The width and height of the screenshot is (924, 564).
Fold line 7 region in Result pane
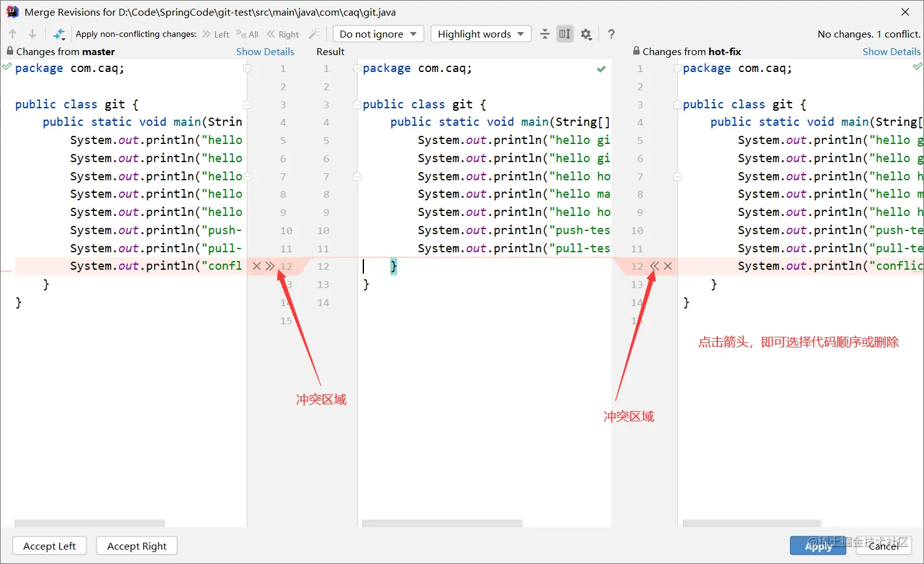[357, 177]
